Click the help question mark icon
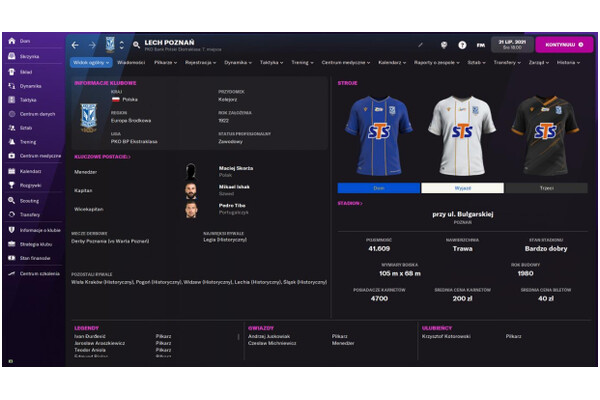Viewport: 600px width, 400px height. (x=462, y=45)
